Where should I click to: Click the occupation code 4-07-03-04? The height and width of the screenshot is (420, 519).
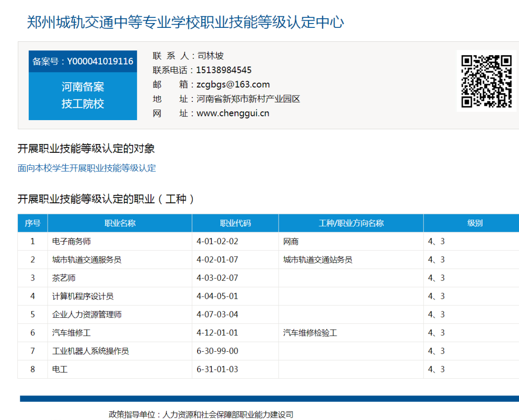click(217, 314)
